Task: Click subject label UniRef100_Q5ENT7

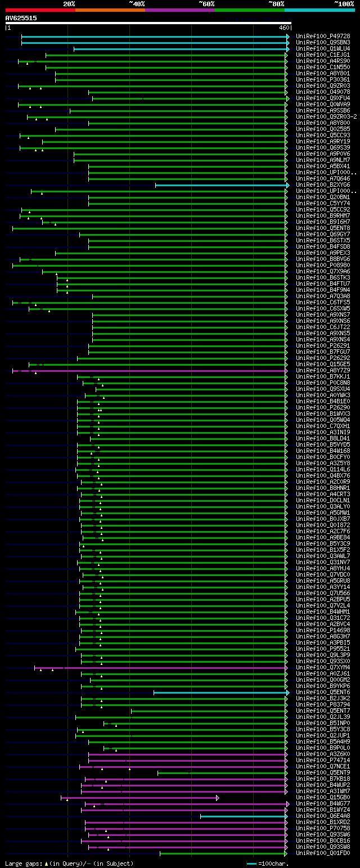Action: click(x=323, y=710)
